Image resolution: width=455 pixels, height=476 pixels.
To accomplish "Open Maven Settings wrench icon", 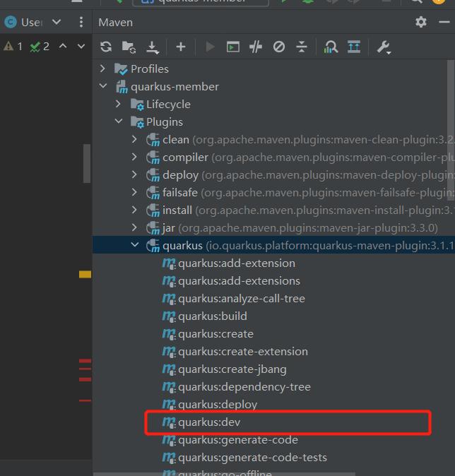I will 384,47.
